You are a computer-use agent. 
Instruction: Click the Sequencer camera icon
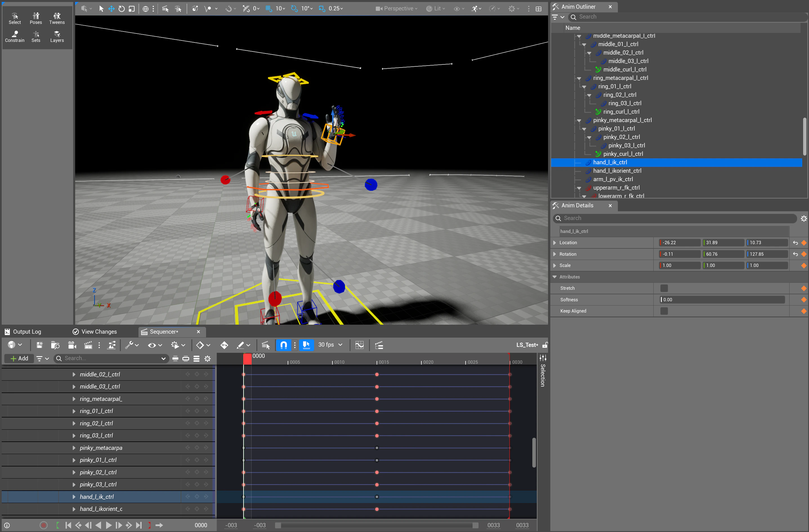(x=72, y=345)
